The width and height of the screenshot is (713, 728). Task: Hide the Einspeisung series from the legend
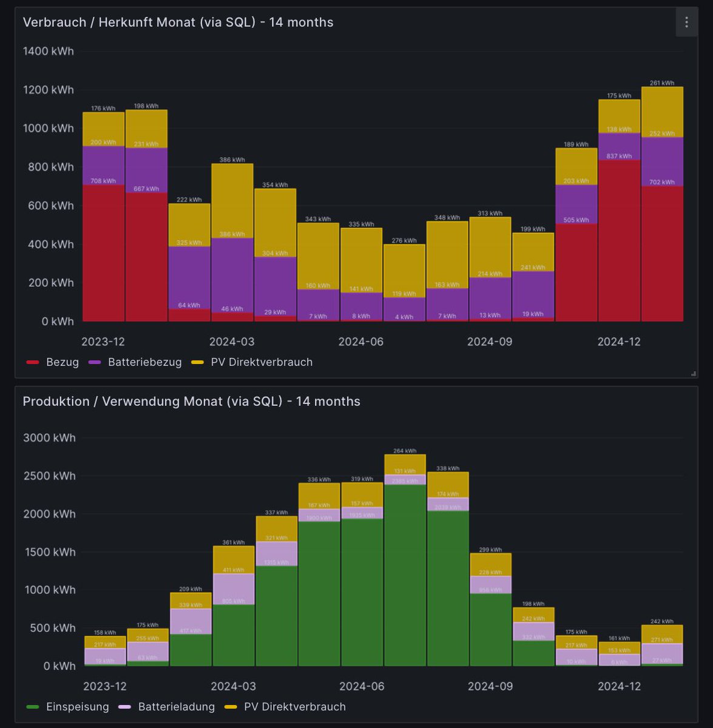pyautogui.click(x=78, y=707)
